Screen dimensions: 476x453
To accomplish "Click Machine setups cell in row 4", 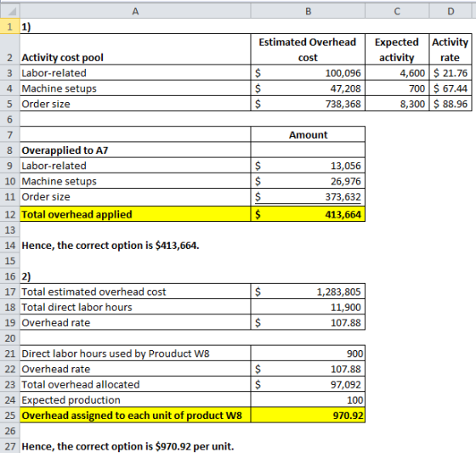I will [135, 88].
